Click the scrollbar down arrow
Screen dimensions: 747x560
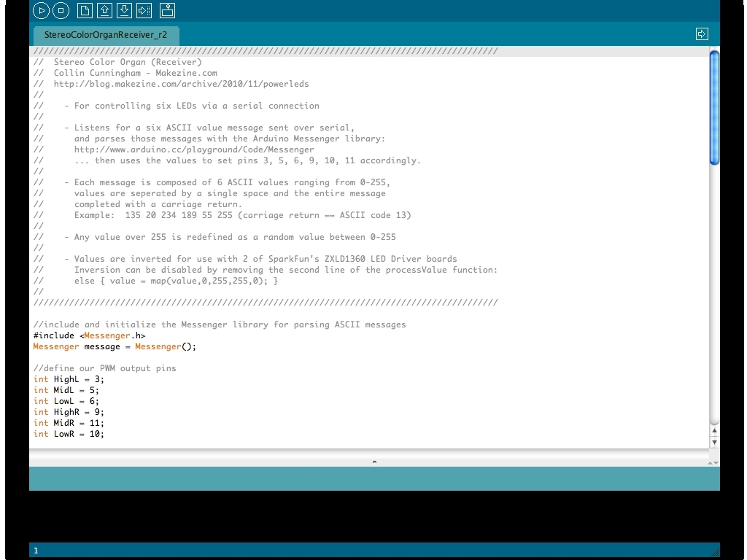[x=714, y=443]
